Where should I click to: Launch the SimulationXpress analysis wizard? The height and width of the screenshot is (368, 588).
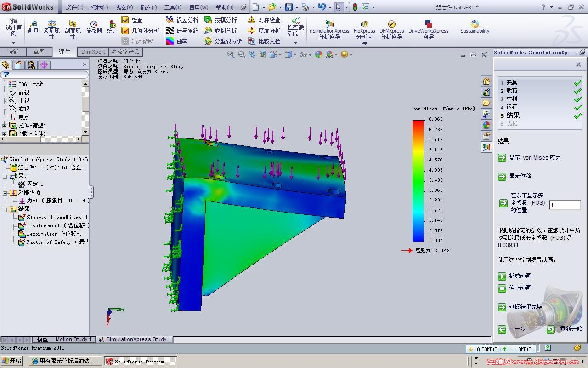pyautogui.click(x=329, y=29)
